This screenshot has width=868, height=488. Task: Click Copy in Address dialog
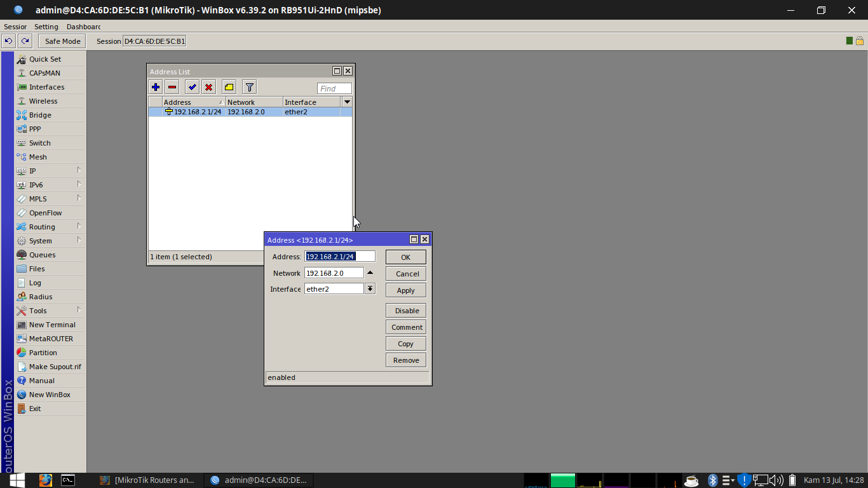pyautogui.click(x=406, y=344)
